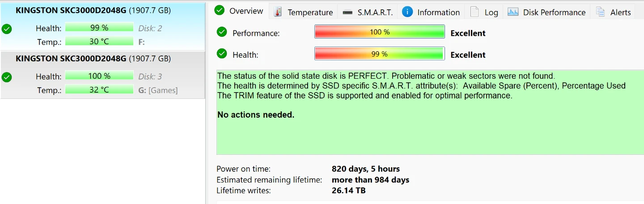This screenshot has width=644, height=204.
Task: Click the blue Information icon
Action: point(407,12)
